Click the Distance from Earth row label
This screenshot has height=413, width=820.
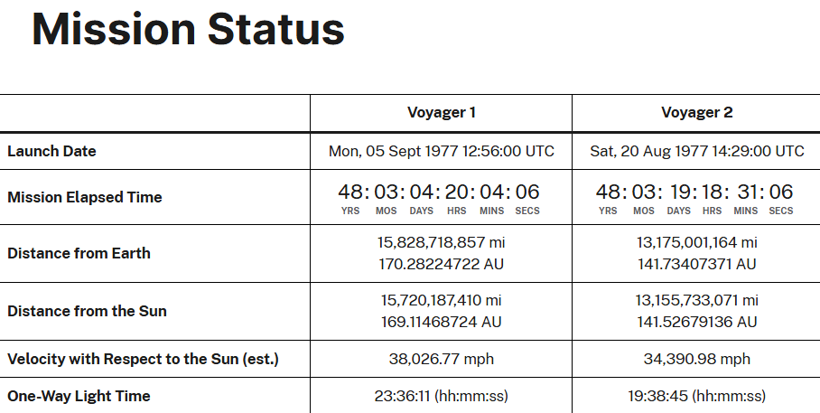[x=79, y=253]
